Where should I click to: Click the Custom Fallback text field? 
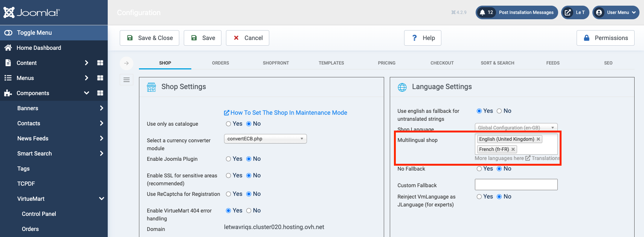point(516,185)
